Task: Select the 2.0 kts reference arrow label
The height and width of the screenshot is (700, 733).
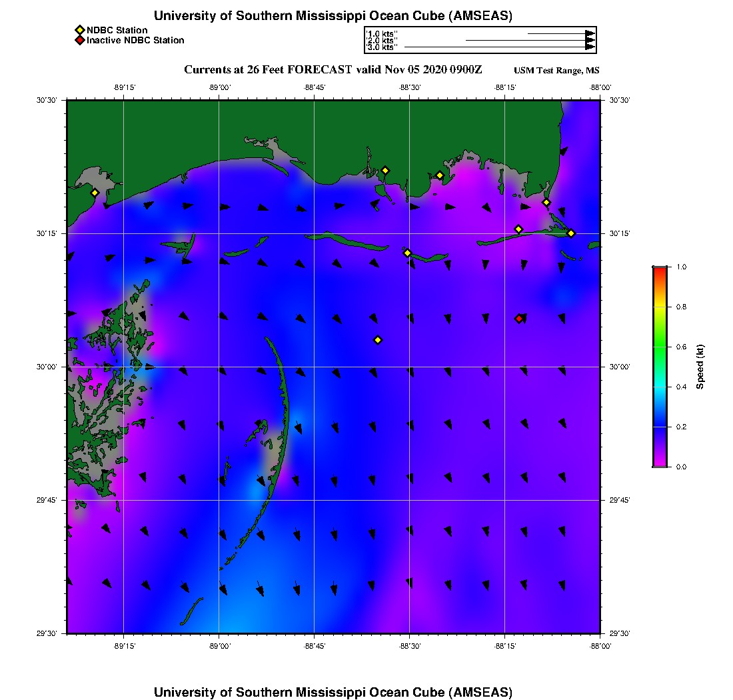Action: 382,41
